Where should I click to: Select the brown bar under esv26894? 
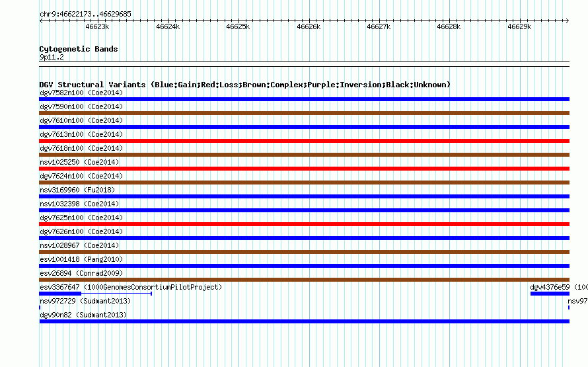tap(304, 280)
